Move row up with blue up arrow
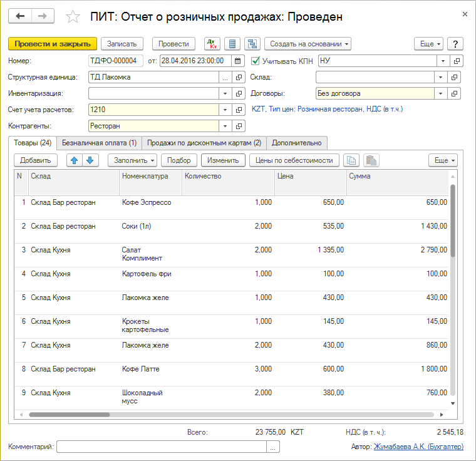 75,160
